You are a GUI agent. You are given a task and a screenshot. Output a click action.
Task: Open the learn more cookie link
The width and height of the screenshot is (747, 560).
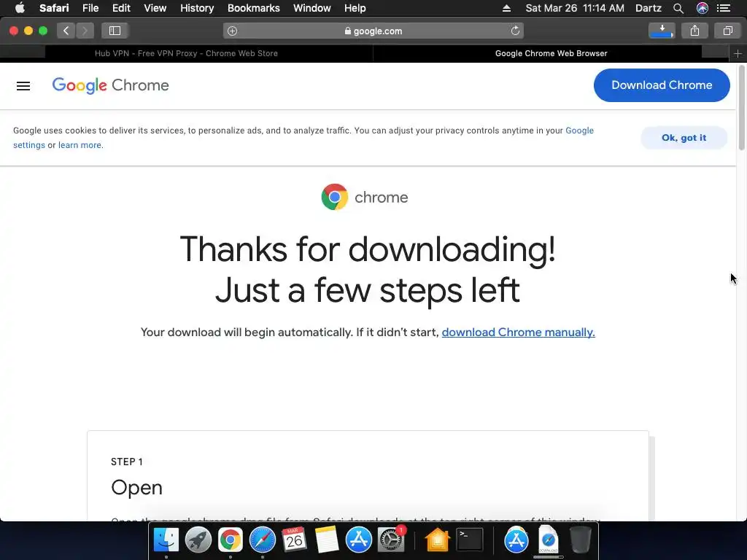point(80,145)
